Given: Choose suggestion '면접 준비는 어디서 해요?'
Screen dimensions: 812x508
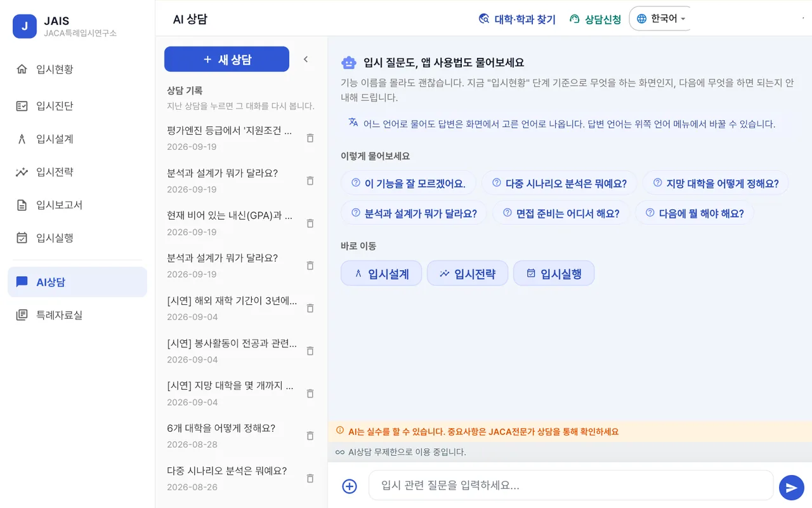Looking at the screenshot, I should 561,213.
